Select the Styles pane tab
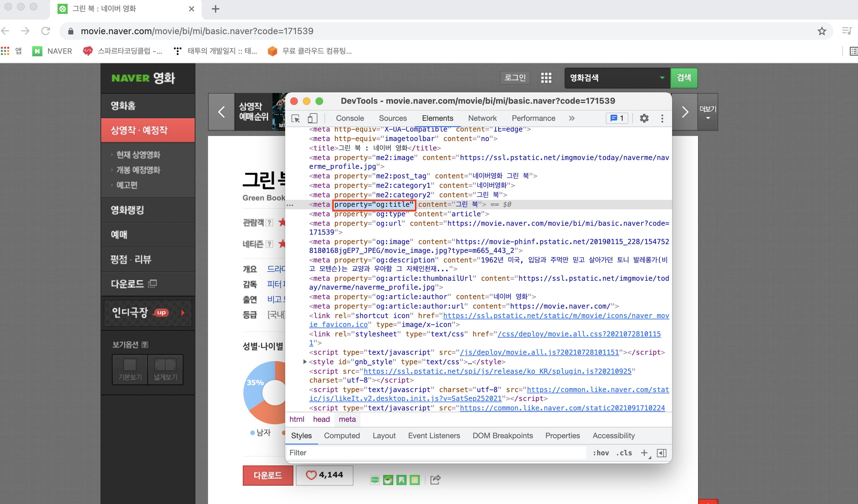This screenshot has height=504, width=858. [301, 436]
